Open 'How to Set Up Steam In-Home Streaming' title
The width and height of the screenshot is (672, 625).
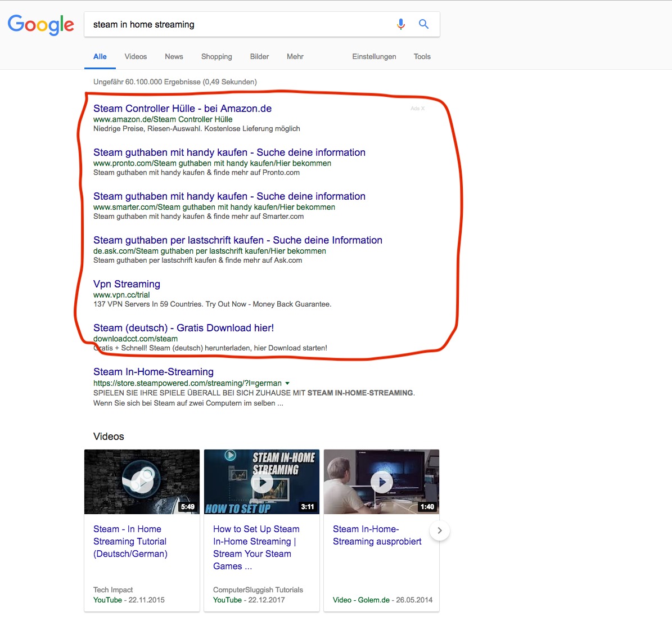tap(256, 547)
